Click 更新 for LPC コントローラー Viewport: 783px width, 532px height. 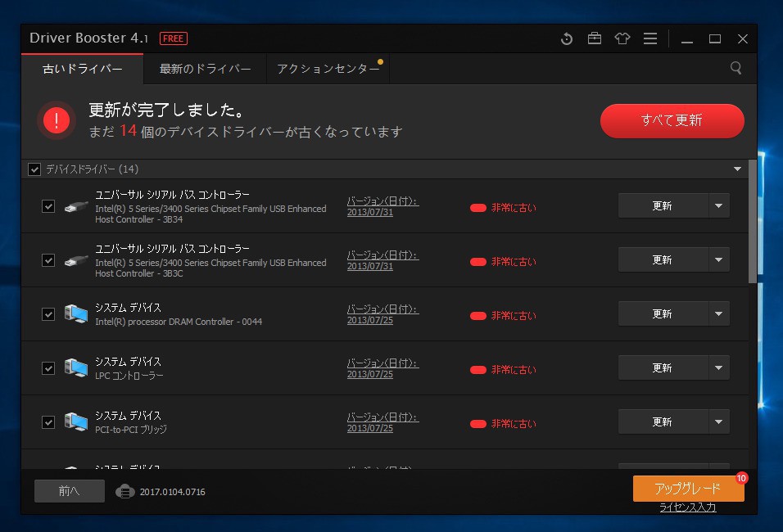(x=663, y=367)
